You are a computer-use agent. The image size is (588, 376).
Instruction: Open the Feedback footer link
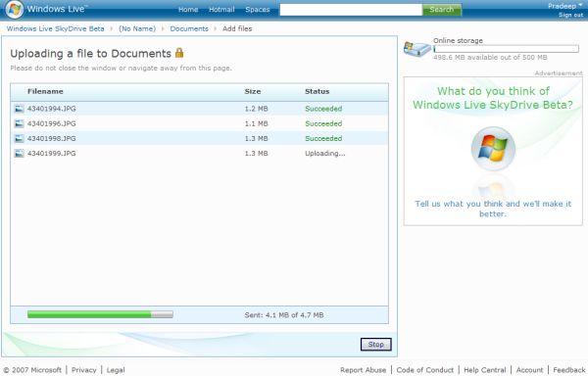[569, 370]
